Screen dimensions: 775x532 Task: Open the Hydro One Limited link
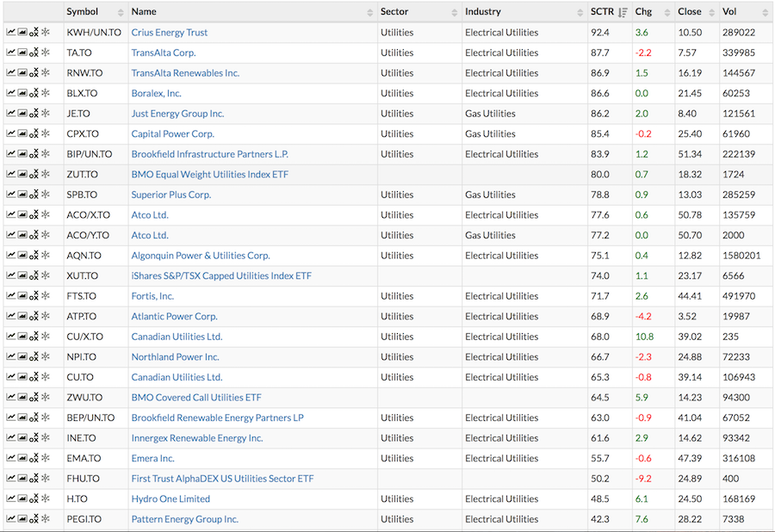tap(170, 498)
